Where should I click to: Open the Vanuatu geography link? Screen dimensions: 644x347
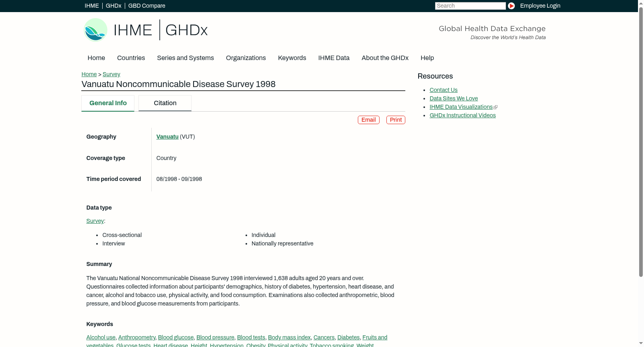167,137
